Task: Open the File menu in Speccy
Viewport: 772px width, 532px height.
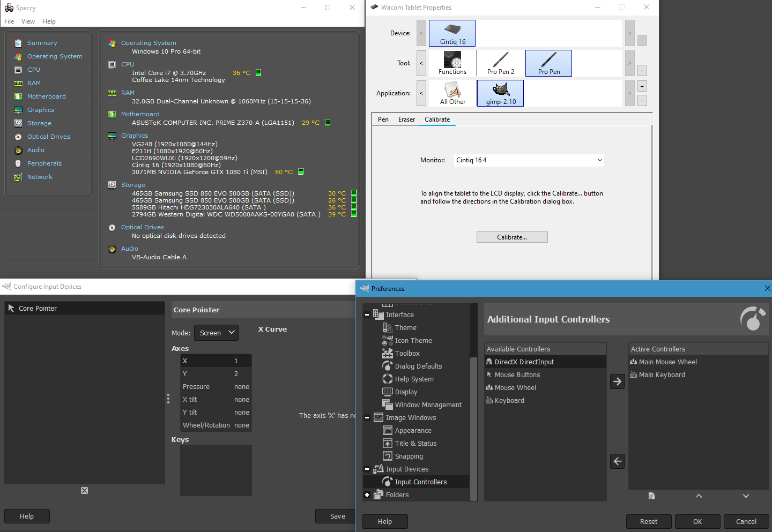Action: coord(9,21)
